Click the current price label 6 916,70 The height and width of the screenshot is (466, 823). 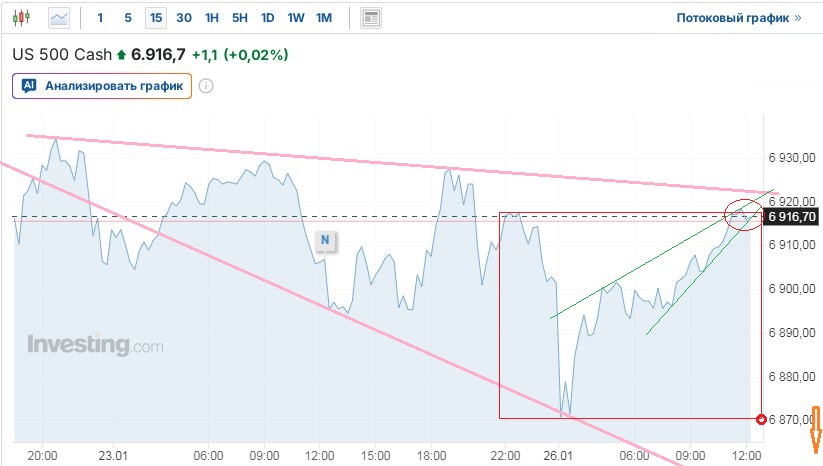pyautogui.click(x=792, y=217)
